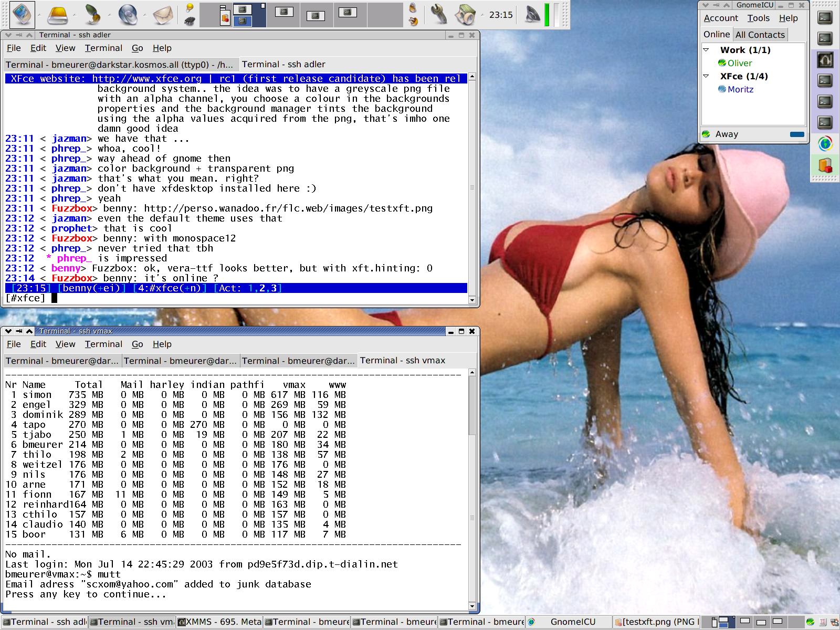Select bmeurer@darkstar.kosmos.all tab in top terminal
Screen dimensions: 840x630
120,65
